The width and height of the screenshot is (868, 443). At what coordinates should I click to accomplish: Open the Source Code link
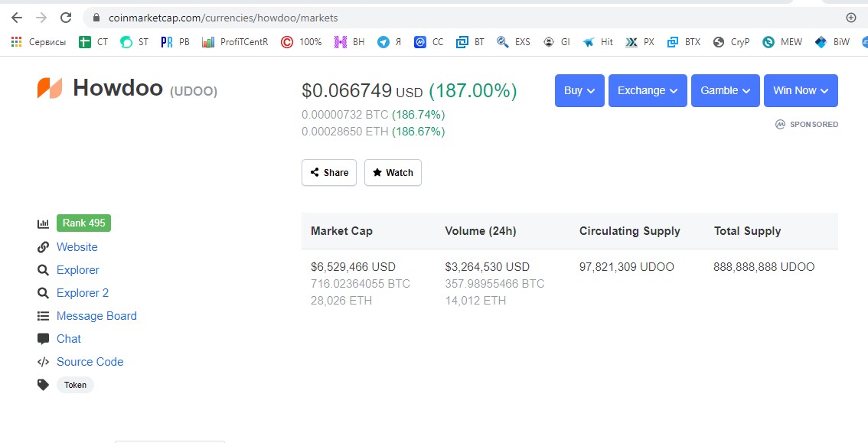click(90, 362)
